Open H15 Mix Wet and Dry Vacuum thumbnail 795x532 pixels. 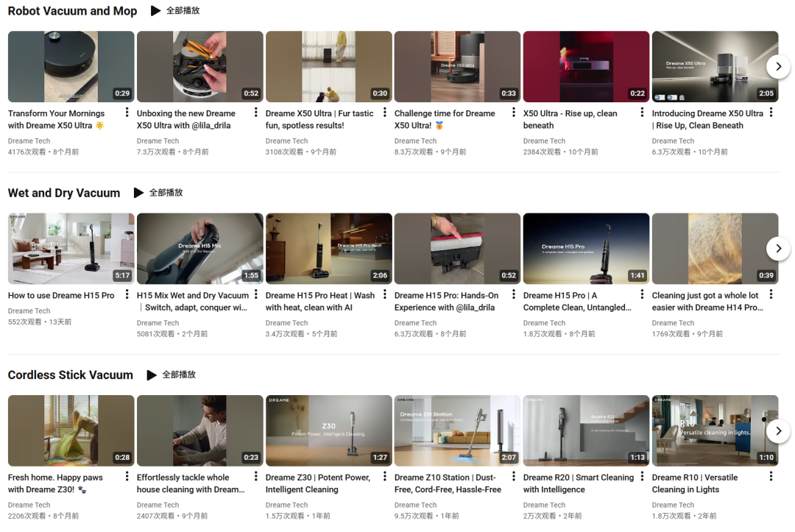tap(199, 249)
